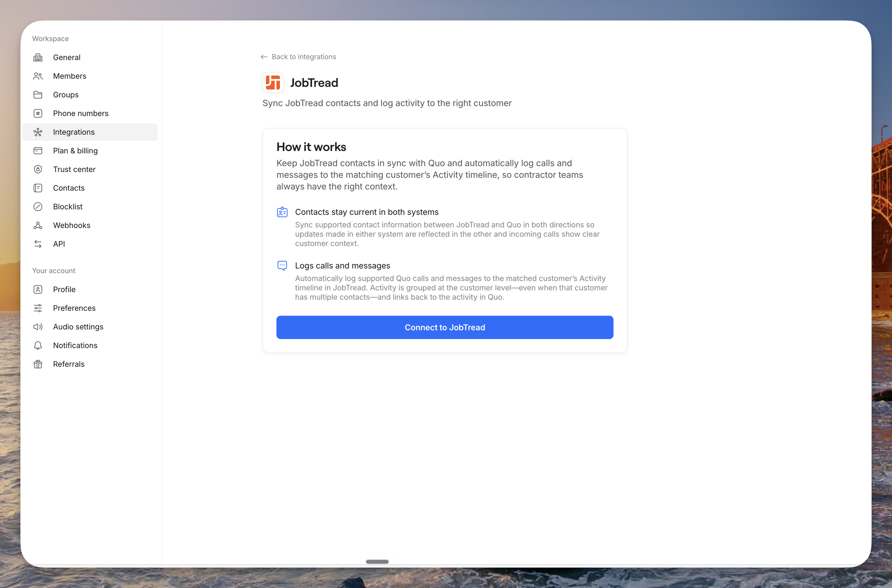The width and height of the screenshot is (892, 588).
Task: Click the Webhooks icon in sidebar
Action: click(x=38, y=225)
